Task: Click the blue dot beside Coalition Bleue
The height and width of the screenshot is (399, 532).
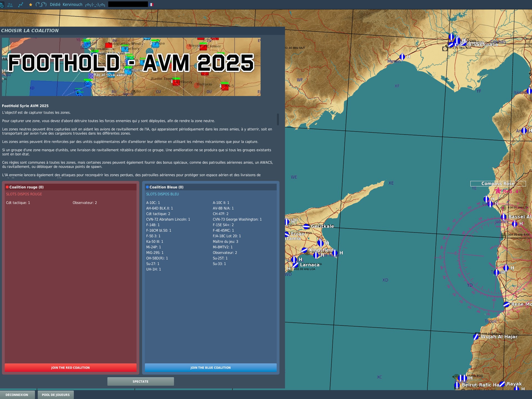Action: click(147, 187)
